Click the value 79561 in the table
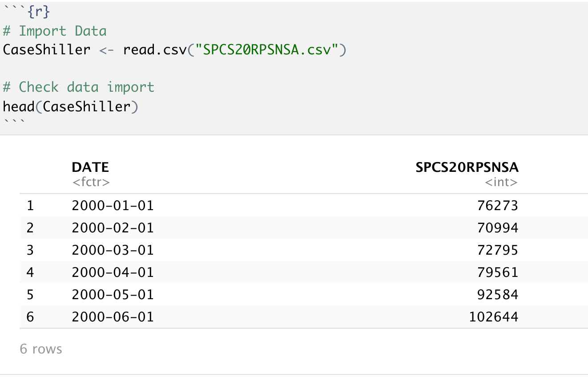This screenshot has height=382, width=588. point(497,272)
